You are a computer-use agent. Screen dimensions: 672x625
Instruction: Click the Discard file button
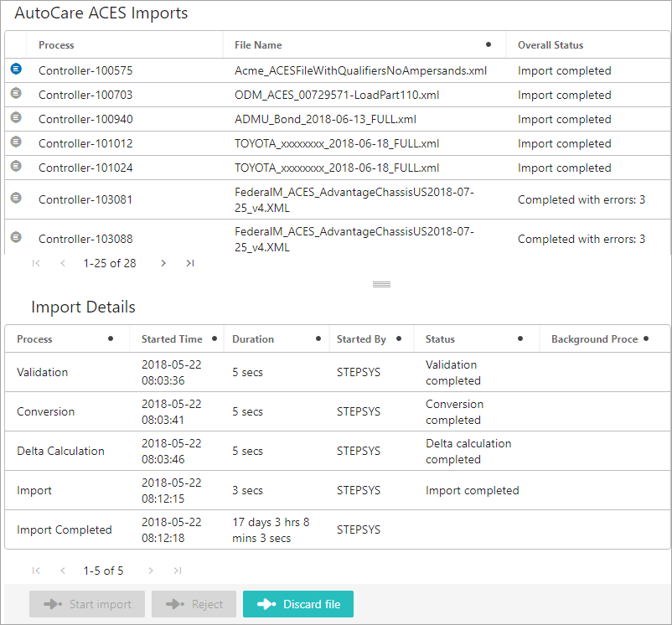tap(298, 604)
